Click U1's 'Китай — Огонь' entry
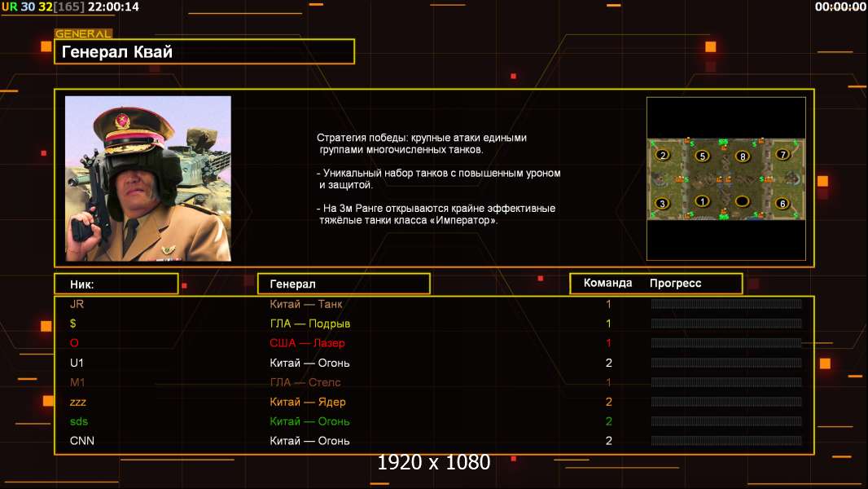The image size is (868, 489). tap(309, 363)
